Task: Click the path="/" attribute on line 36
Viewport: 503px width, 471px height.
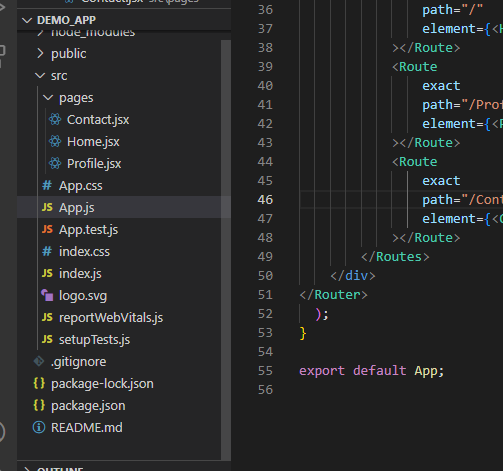Action: (x=453, y=10)
